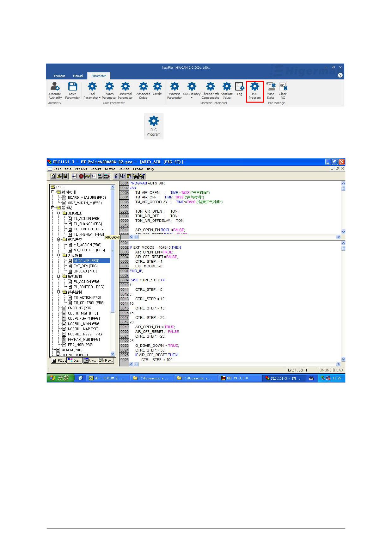
Task: Open the CNCMemory dropdown
Action: click(x=192, y=91)
